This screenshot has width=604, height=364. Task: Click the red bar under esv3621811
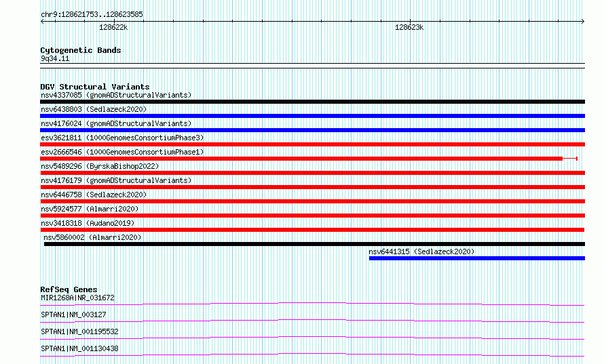[x=312, y=144]
